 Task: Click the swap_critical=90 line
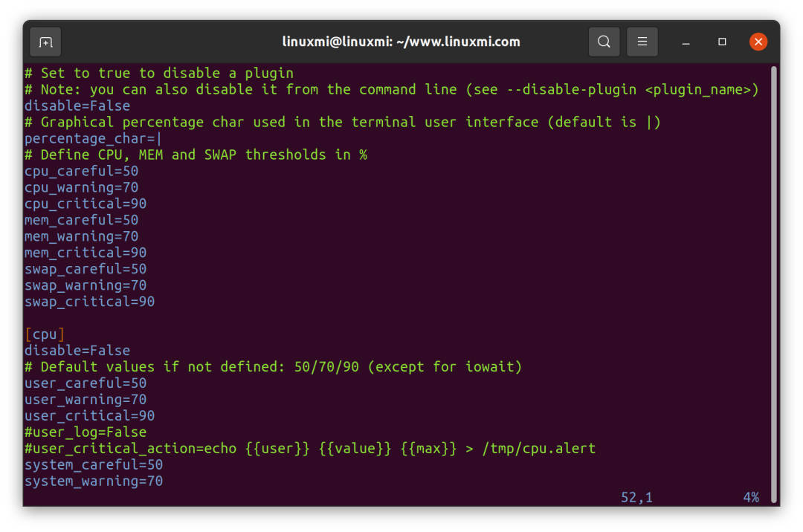(90, 302)
